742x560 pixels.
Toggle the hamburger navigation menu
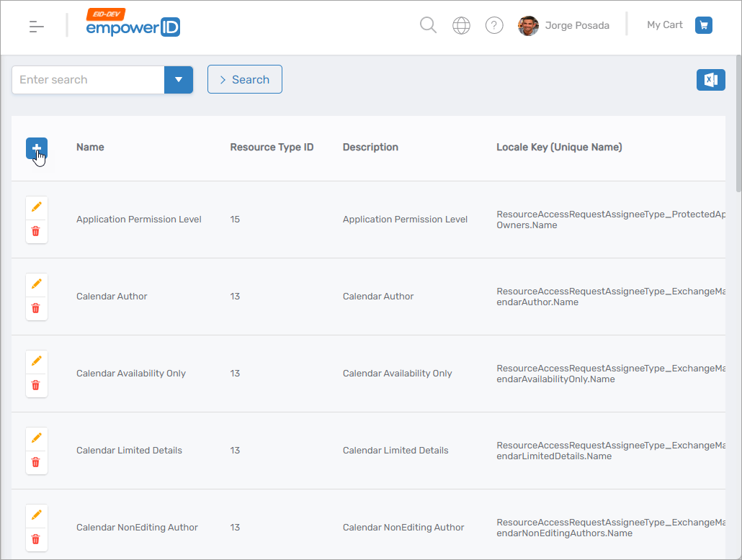pos(37,27)
